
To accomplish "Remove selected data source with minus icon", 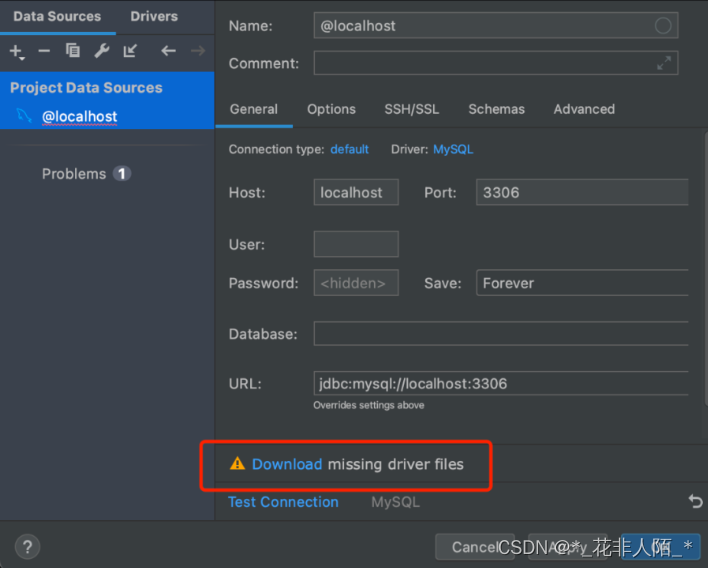I will [x=44, y=51].
